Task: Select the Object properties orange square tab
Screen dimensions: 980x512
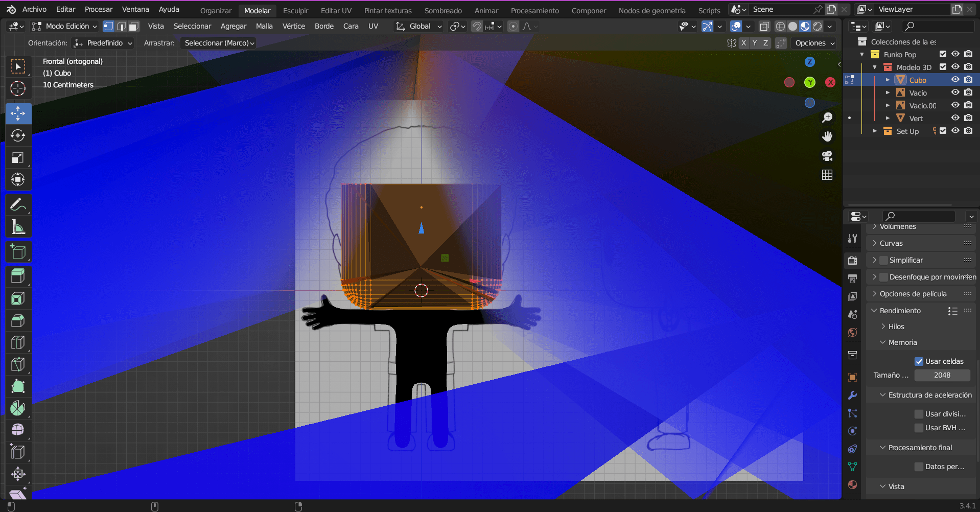Action: click(x=852, y=377)
